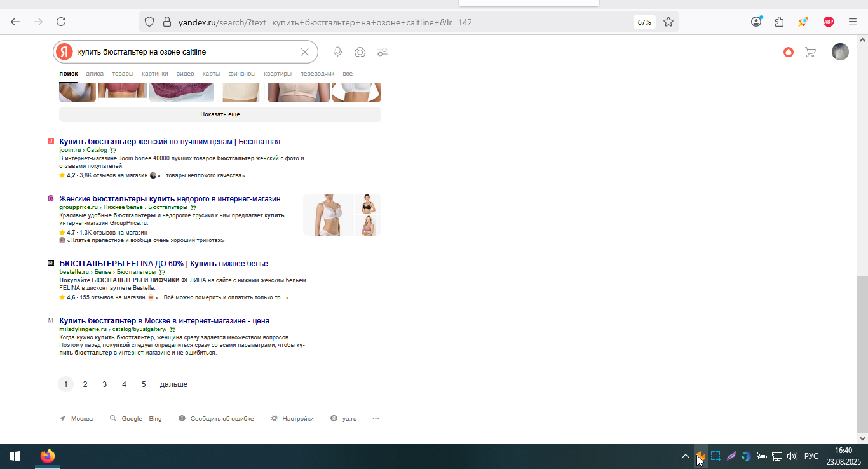868x469 pixels.
Task: Click the 67% zoom level indicator
Action: coord(644,22)
